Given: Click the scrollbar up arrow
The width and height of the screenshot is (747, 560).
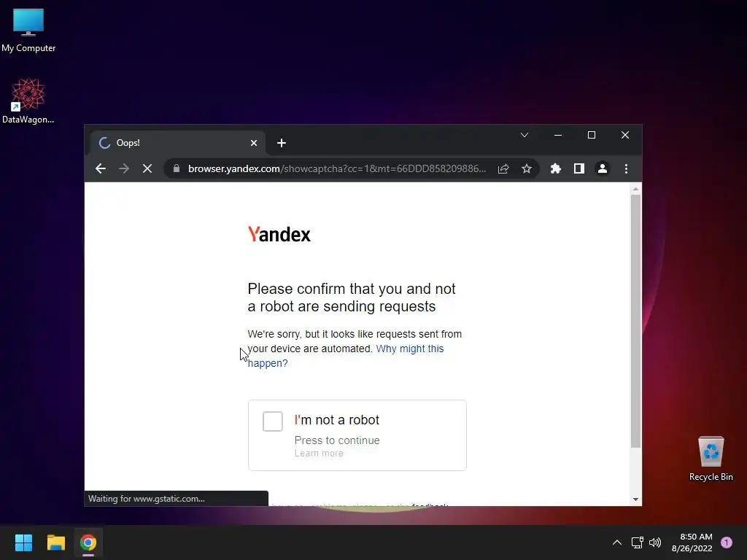Looking at the screenshot, I should point(635,189).
